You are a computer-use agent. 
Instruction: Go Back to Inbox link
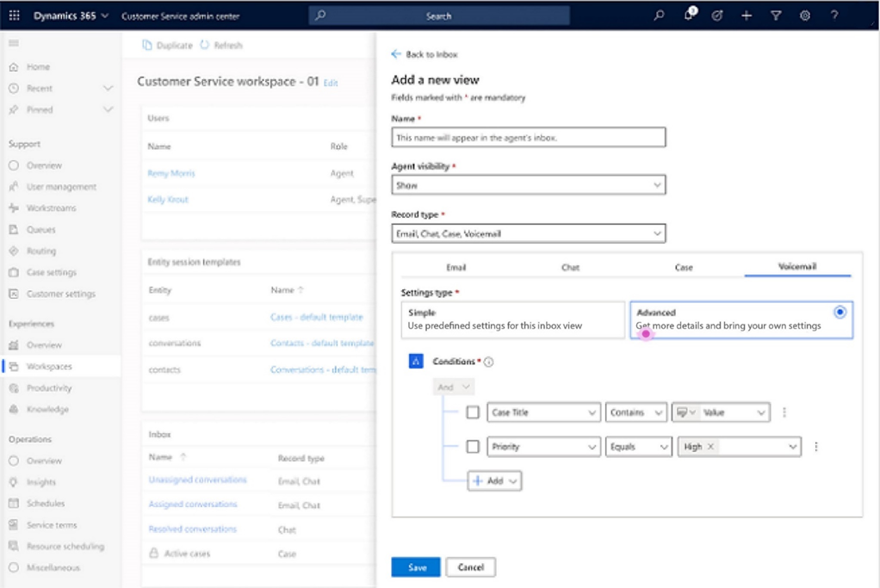point(425,54)
